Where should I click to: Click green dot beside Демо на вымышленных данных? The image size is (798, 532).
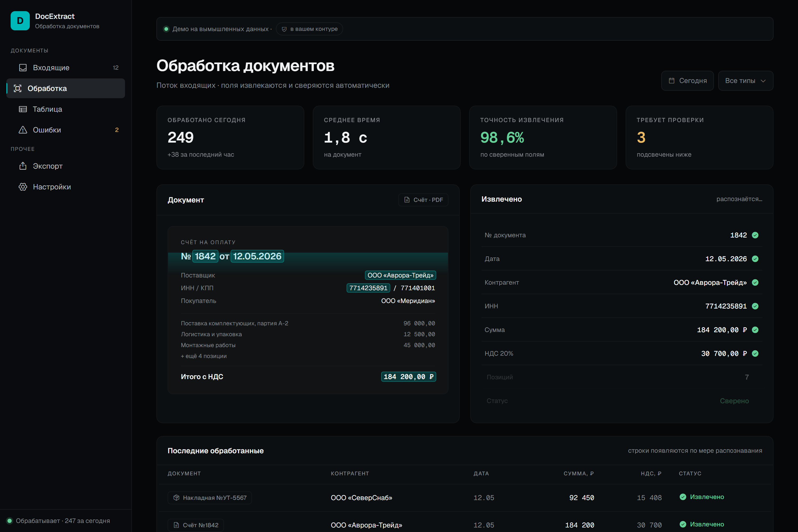coord(166,29)
